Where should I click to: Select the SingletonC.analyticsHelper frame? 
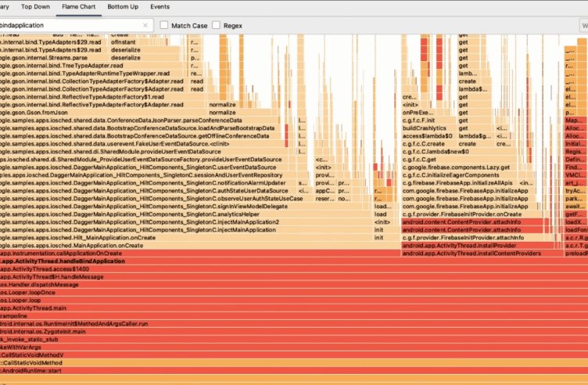click(x=186, y=214)
